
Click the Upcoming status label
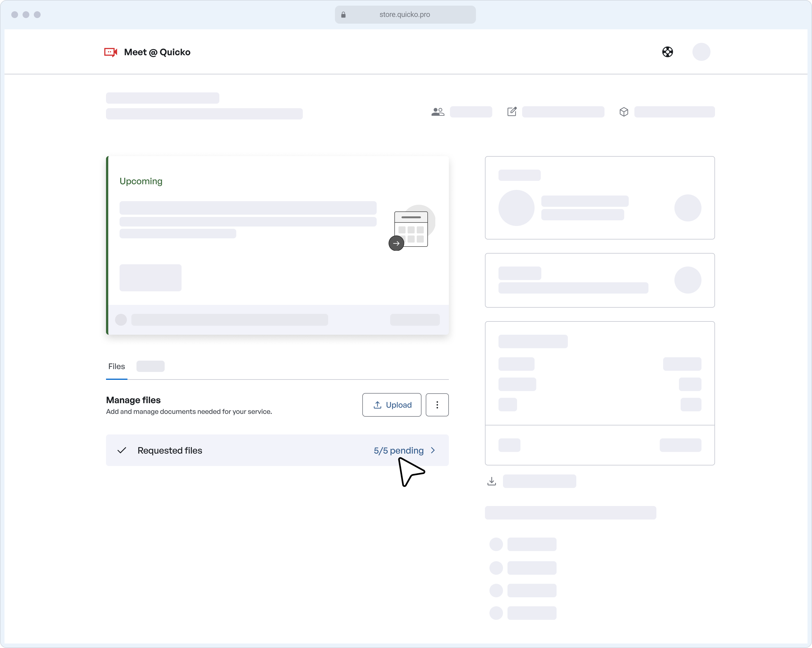tap(141, 181)
